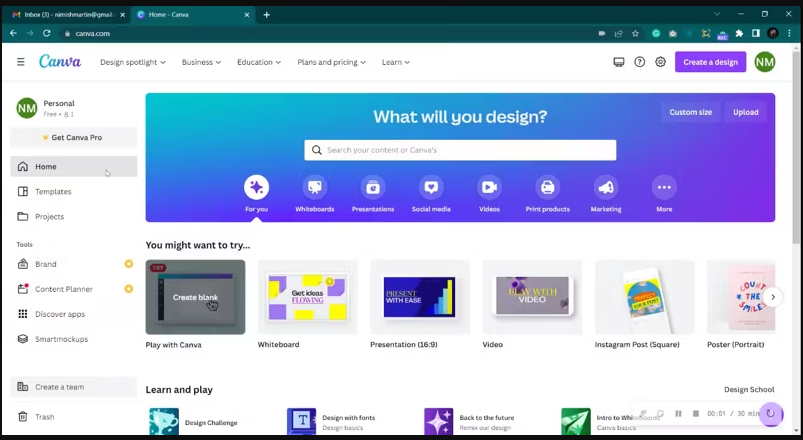Viewport: 803px width, 440px height.
Task: Open Trash in the sidebar
Action: tap(73, 417)
